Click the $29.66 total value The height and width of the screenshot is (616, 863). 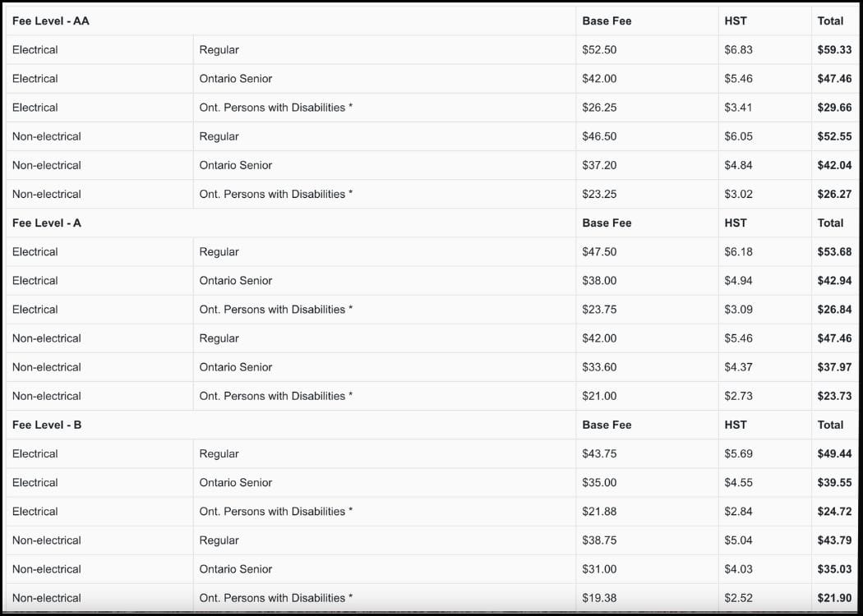coord(834,108)
